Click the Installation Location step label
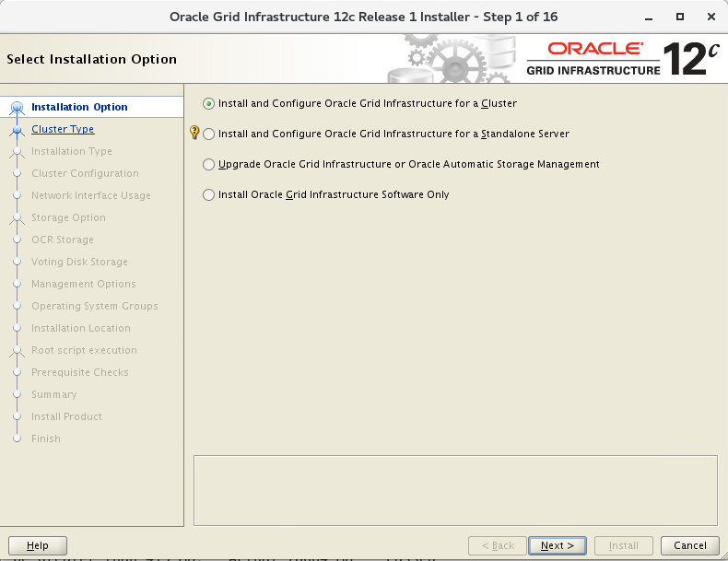728x561 pixels. [x=81, y=328]
